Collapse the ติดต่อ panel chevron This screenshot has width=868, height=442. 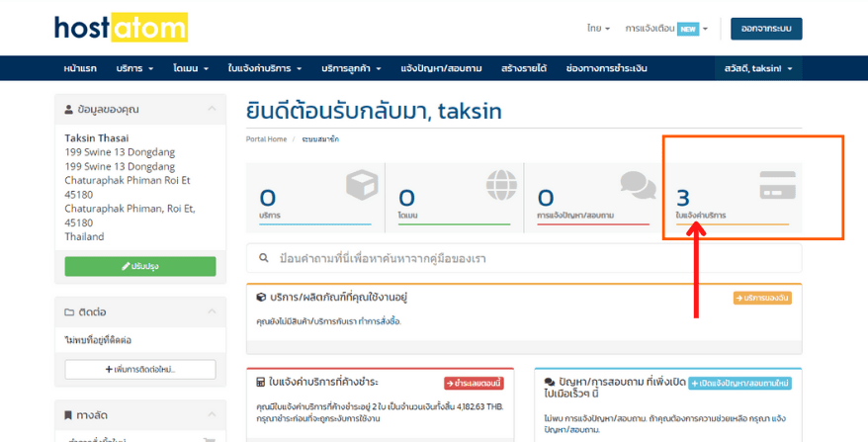(x=212, y=311)
